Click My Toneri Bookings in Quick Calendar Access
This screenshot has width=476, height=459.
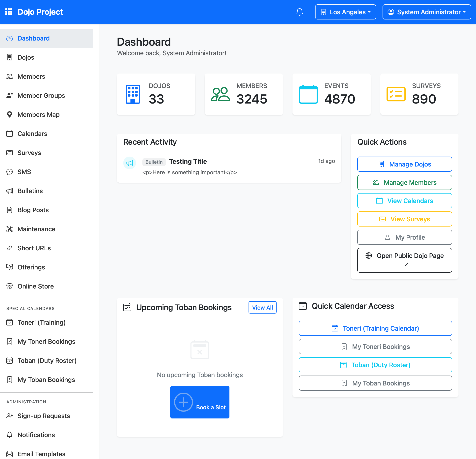(375, 346)
